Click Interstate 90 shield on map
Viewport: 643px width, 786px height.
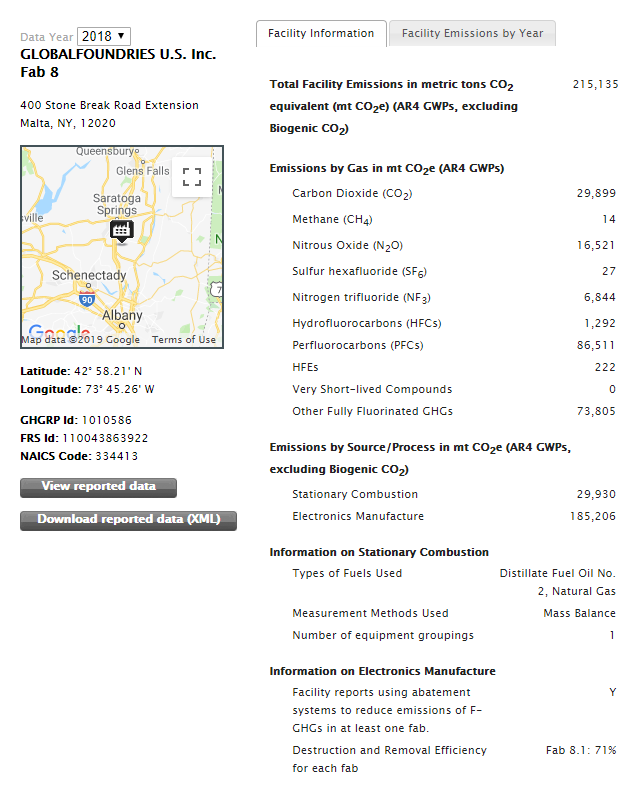coord(87,300)
